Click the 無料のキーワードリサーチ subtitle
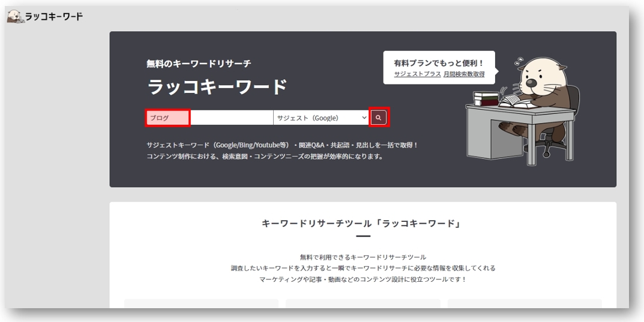This screenshot has width=644, height=322. coord(199,64)
